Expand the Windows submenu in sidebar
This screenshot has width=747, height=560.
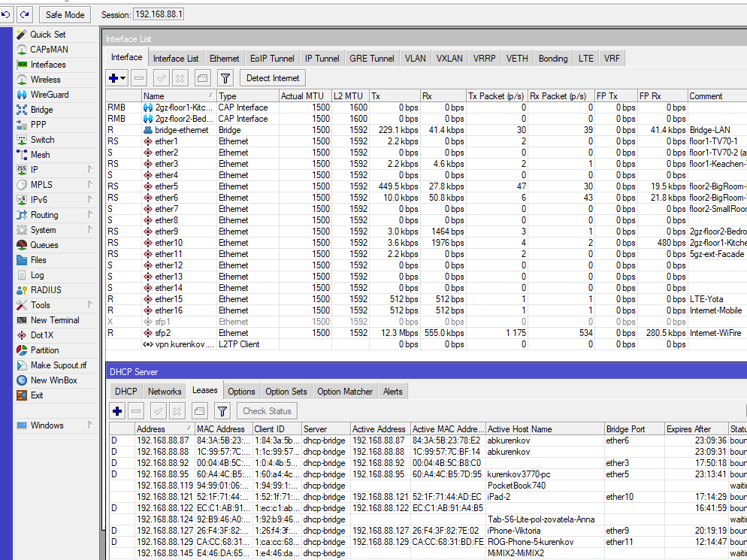(x=89, y=425)
